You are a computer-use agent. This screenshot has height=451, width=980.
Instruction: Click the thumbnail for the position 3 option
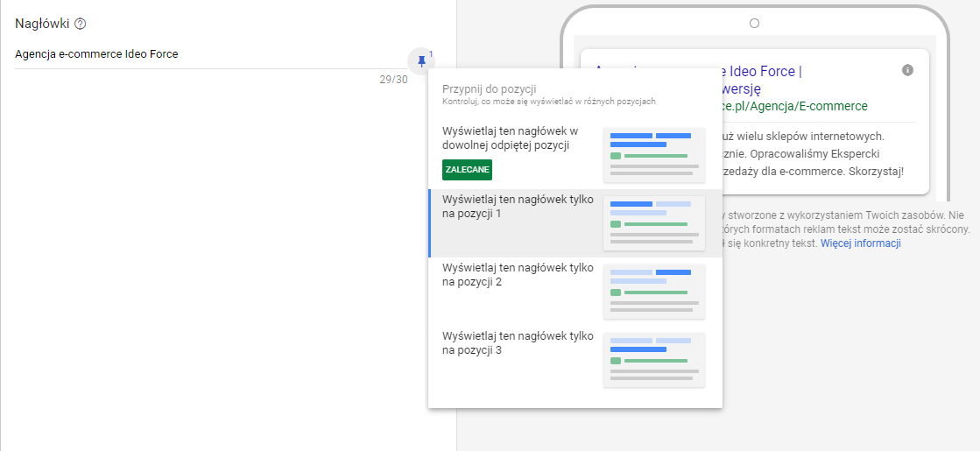coord(654,361)
